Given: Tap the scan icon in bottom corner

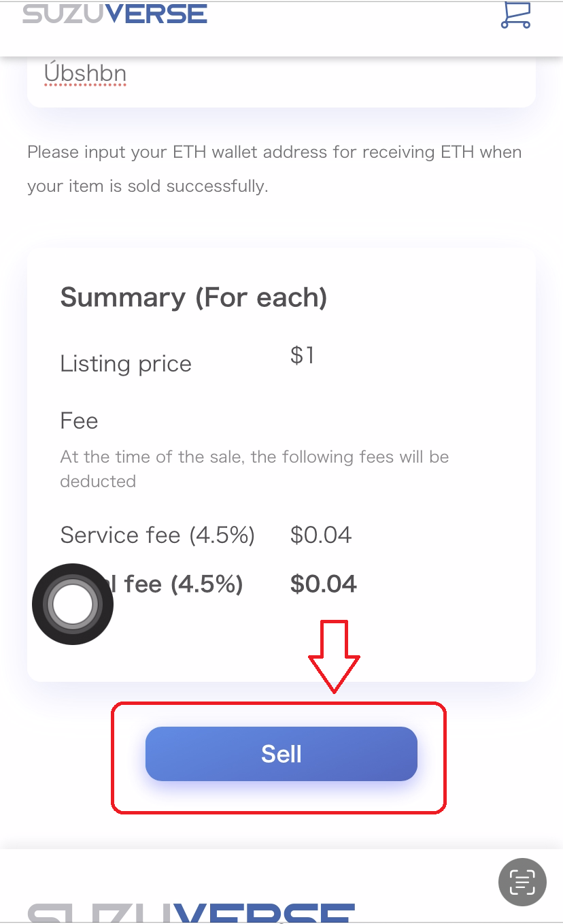Looking at the screenshot, I should pos(522,882).
